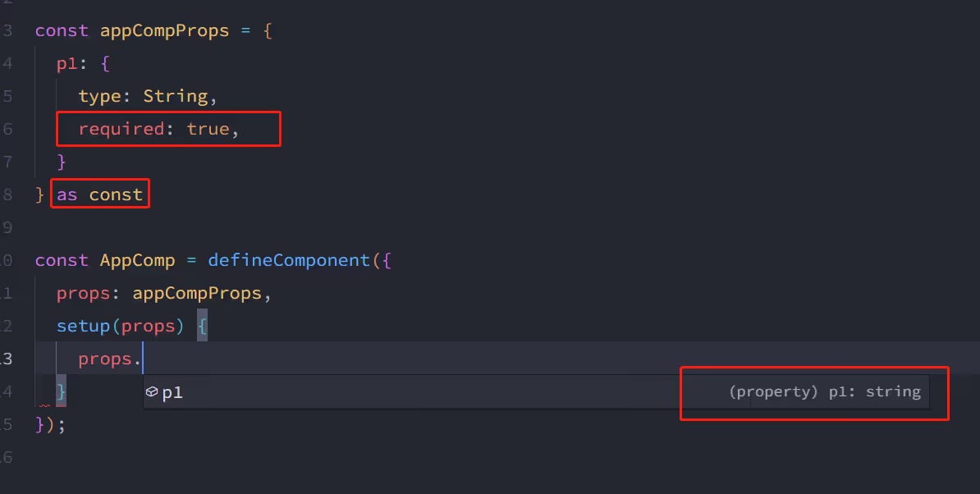This screenshot has height=494, width=980.
Task: Click the 'setup' method name
Action: pos(83,326)
